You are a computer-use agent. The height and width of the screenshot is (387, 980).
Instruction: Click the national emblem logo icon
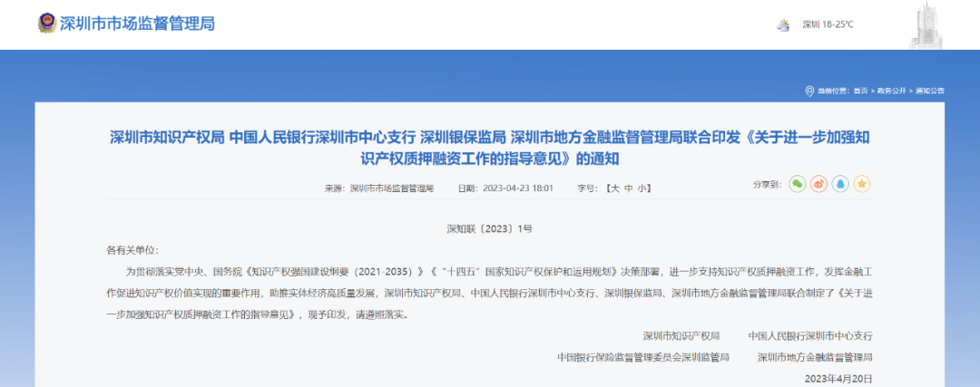[47, 24]
